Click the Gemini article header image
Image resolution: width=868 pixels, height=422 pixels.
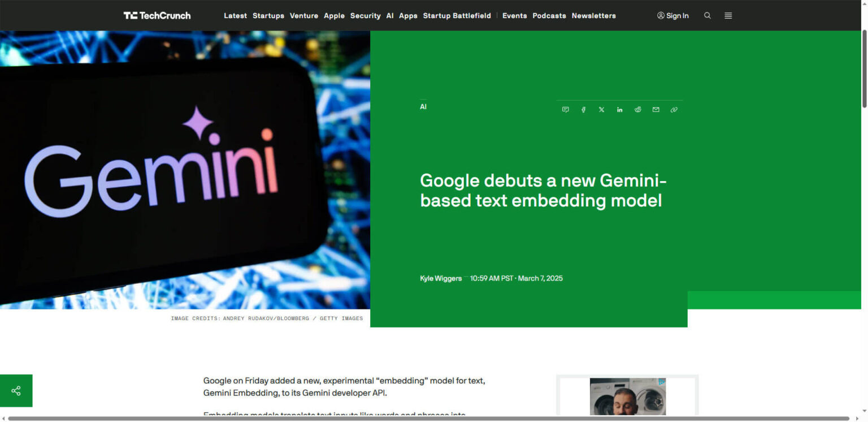click(x=185, y=170)
